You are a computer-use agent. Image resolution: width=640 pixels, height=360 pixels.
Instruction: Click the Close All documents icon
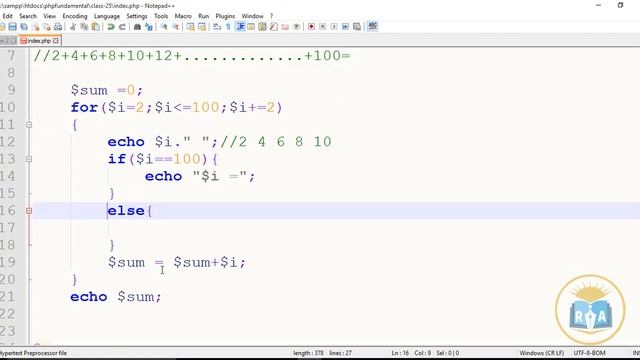pos(47,27)
